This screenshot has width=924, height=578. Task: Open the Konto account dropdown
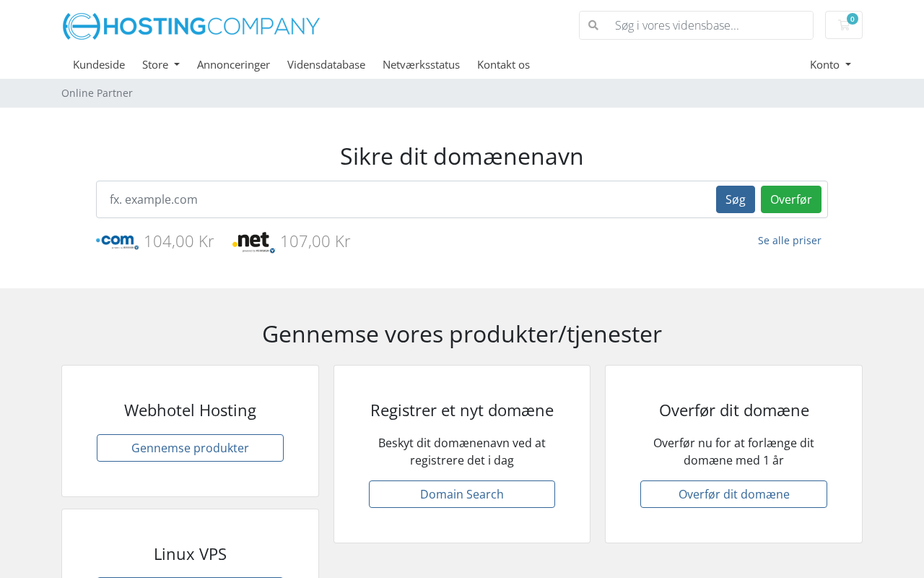(830, 64)
